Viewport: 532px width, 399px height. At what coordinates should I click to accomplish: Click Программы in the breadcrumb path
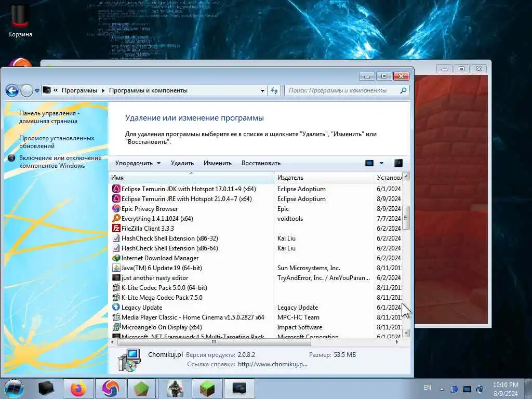click(x=79, y=90)
